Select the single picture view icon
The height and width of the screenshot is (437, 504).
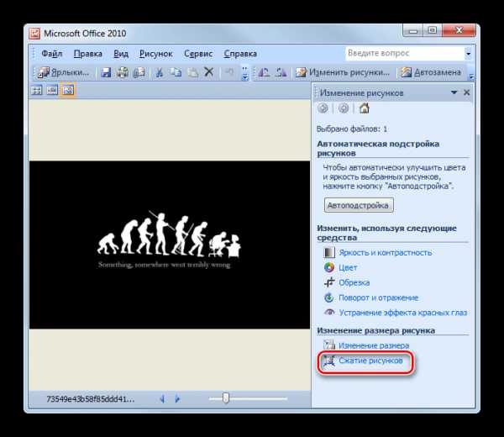point(68,91)
